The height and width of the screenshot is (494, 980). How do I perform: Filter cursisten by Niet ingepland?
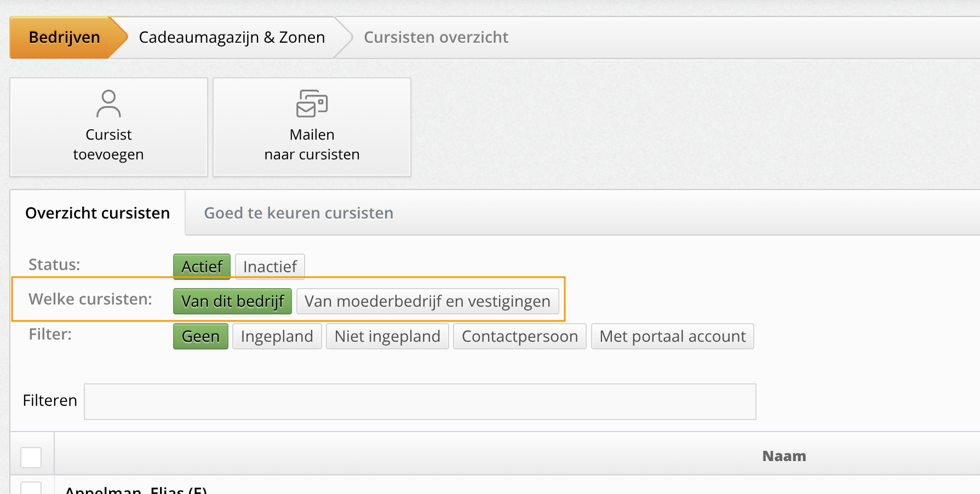coord(387,336)
